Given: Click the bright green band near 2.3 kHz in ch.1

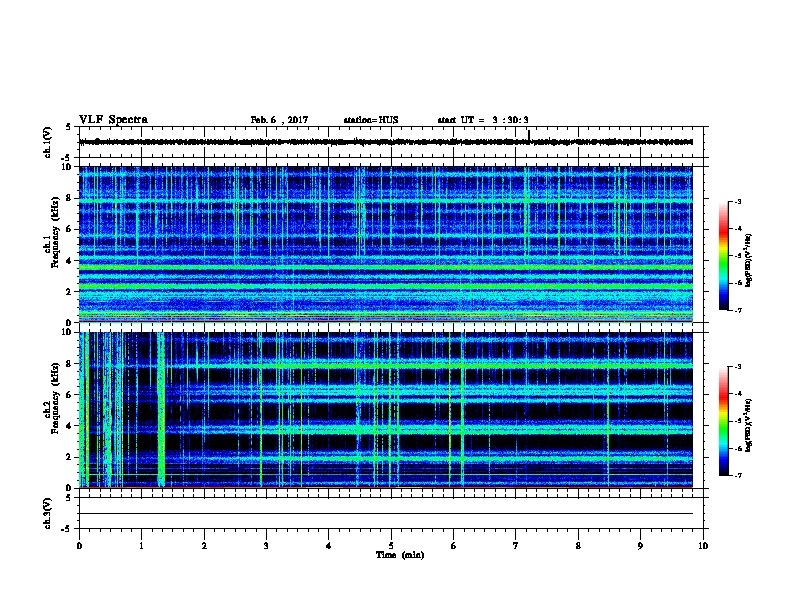Looking at the screenshot, I should 386,286.
